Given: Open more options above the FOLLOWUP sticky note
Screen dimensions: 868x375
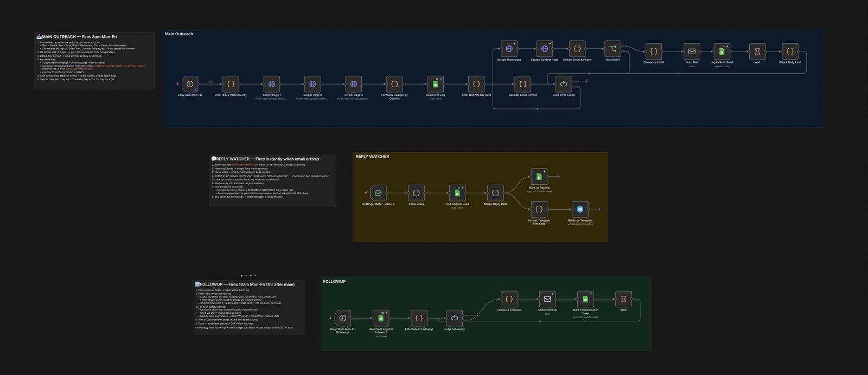Looking at the screenshot, I should [x=256, y=276].
